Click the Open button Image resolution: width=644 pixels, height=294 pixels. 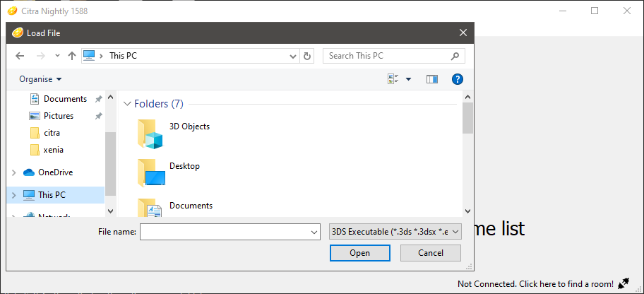click(360, 253)
